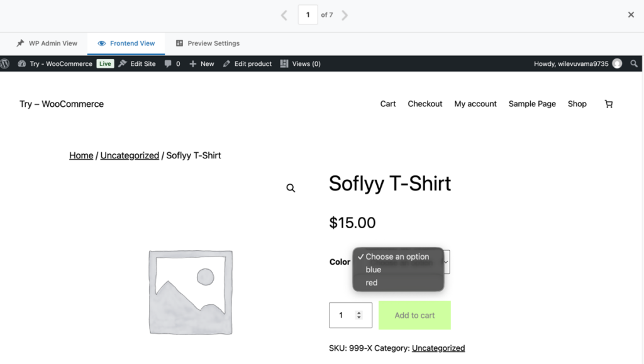Click the dashboard gauge icon beside site name
This screenshot has width=644, height=364.
click(x=22, y=63)
